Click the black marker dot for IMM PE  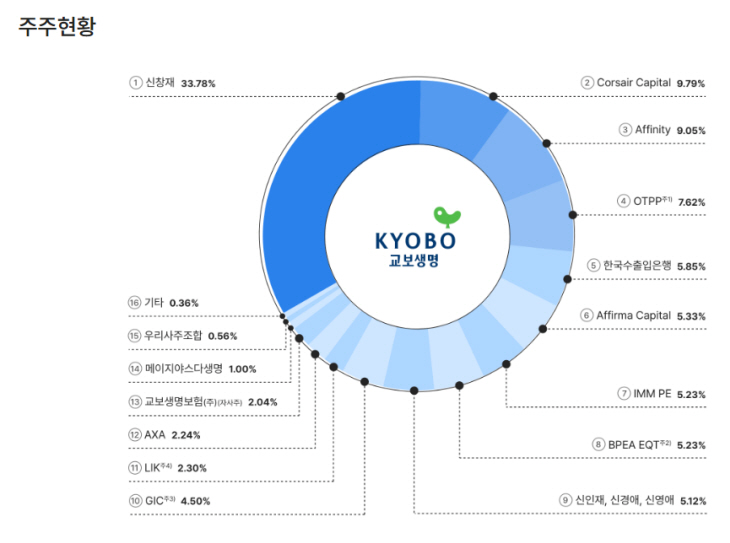point(507,364)
